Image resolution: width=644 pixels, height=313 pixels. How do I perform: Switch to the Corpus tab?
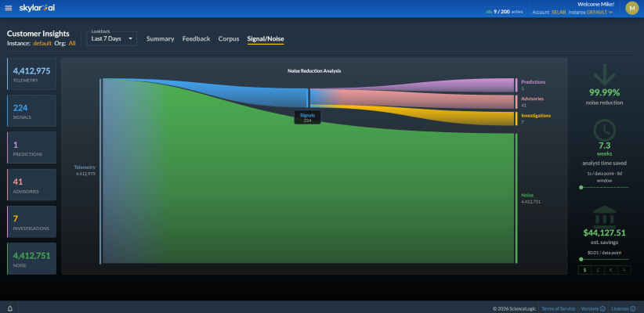point(229,38)
